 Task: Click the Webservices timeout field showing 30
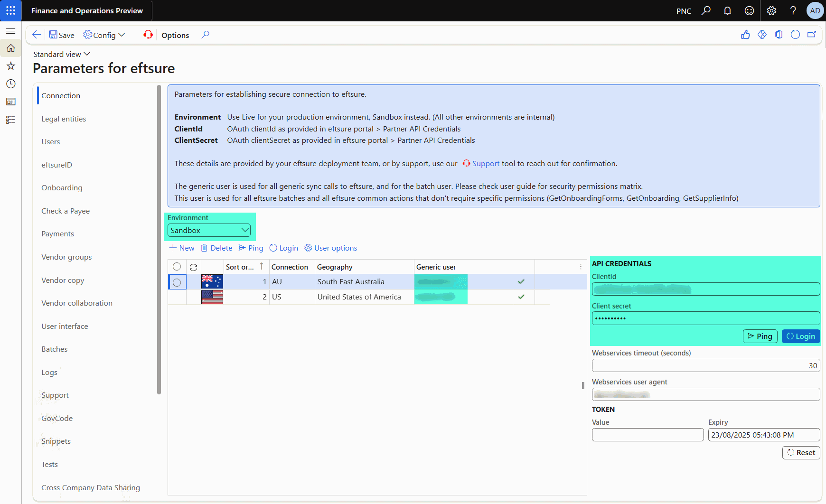click(706, 365)
